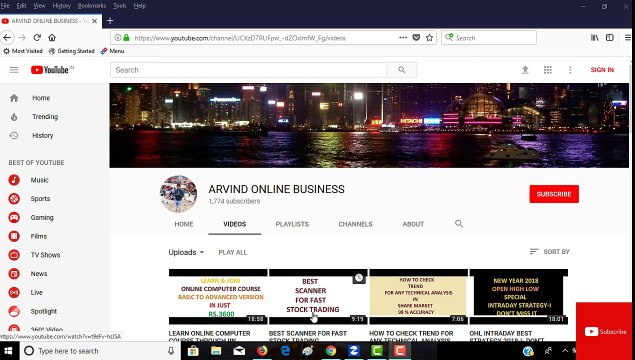Close the ARVIND ONLINE BUSINESS tab
Image resolution: width=635 pixels, height=360 pixels.
click(95, 21)
